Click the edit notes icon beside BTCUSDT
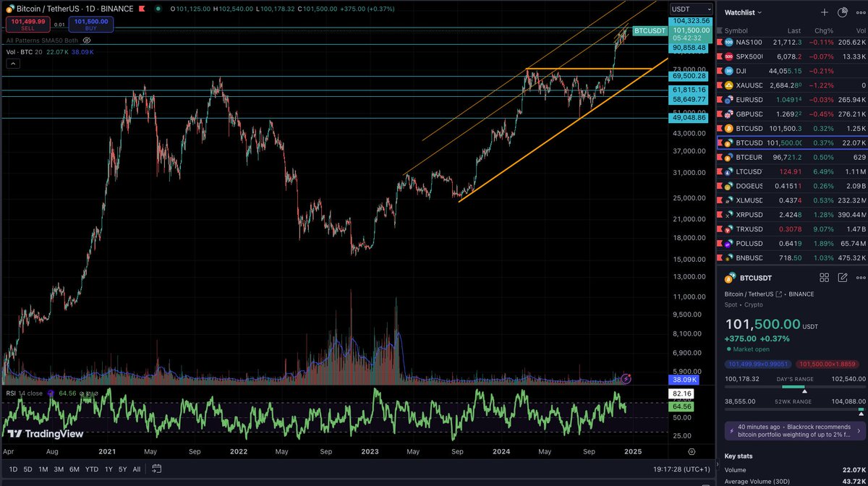The image size is (868, 486). click(x=842, y=277)
